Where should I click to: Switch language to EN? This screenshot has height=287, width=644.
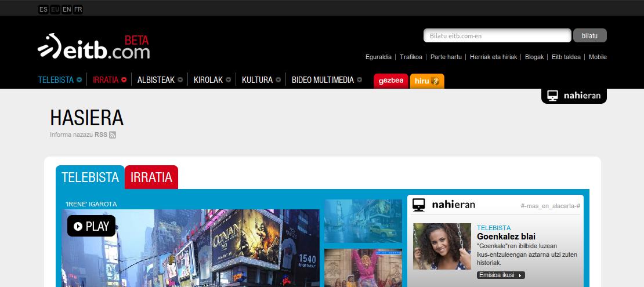click(x=67, y=9)
